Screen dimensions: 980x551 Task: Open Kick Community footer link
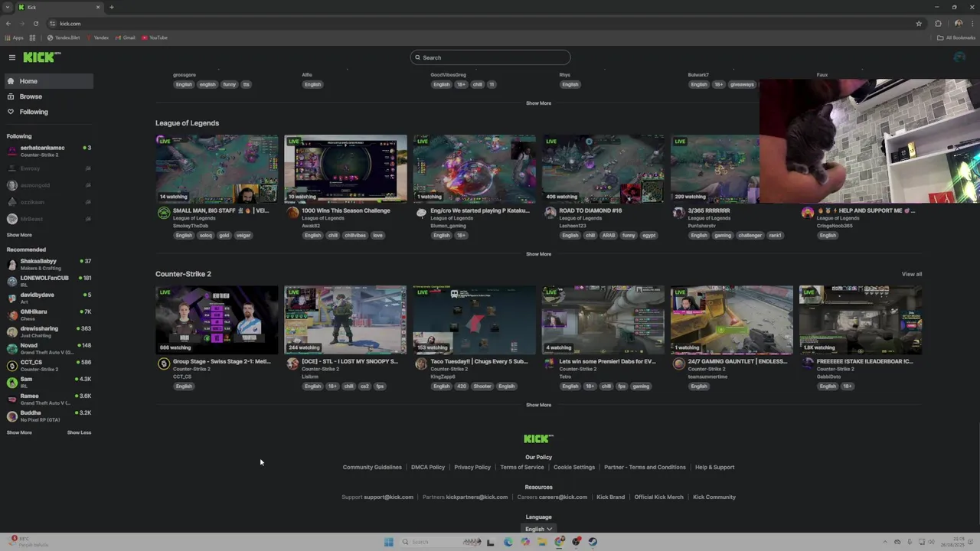click(714, 497)
